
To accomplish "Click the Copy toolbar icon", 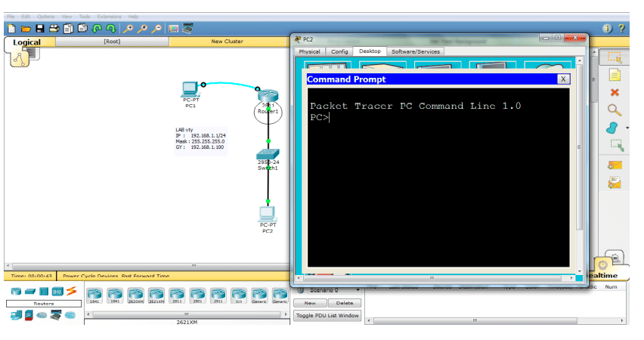I will [x=68, y=29].
